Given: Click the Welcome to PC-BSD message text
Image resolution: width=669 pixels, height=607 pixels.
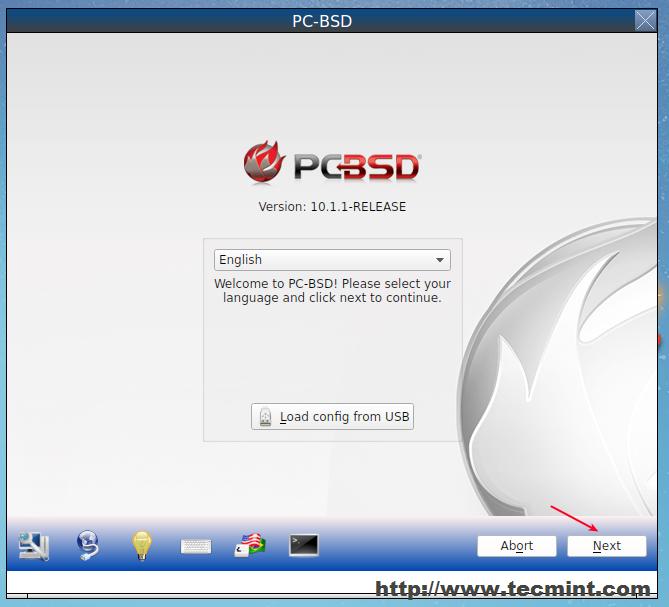Looking at the screenshot, I should coord(332,290).
